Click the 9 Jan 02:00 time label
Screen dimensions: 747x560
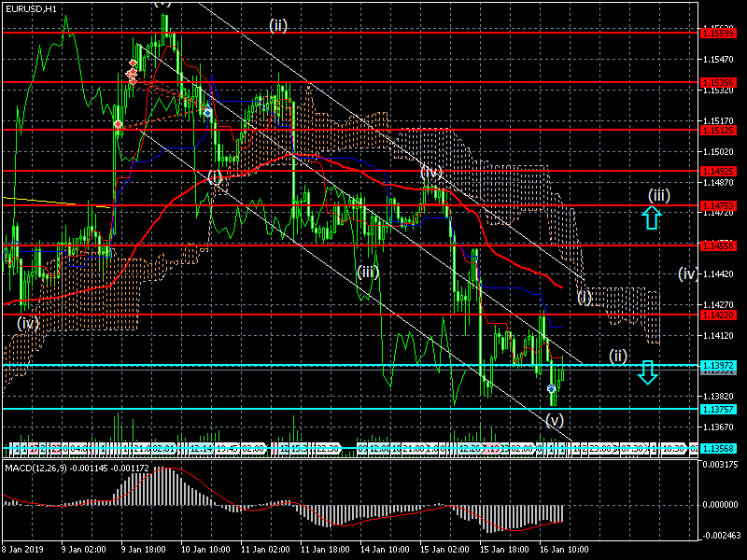[84, 549]
